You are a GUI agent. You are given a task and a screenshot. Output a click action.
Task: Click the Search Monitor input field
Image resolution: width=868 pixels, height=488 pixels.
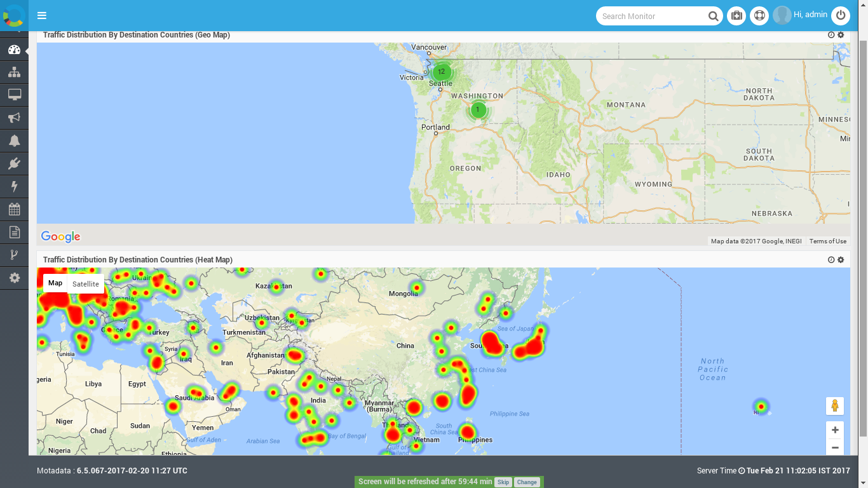click(x=653, y=17)
